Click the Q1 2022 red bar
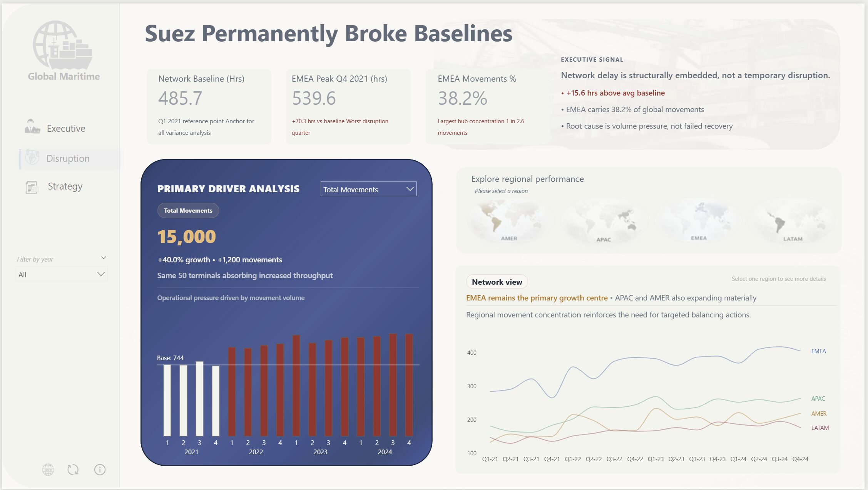The width and height of the screenshot is (868, 490). 232,391
